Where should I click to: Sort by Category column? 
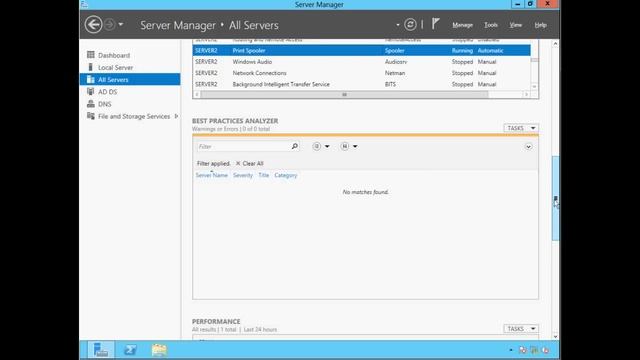point(286,175)
